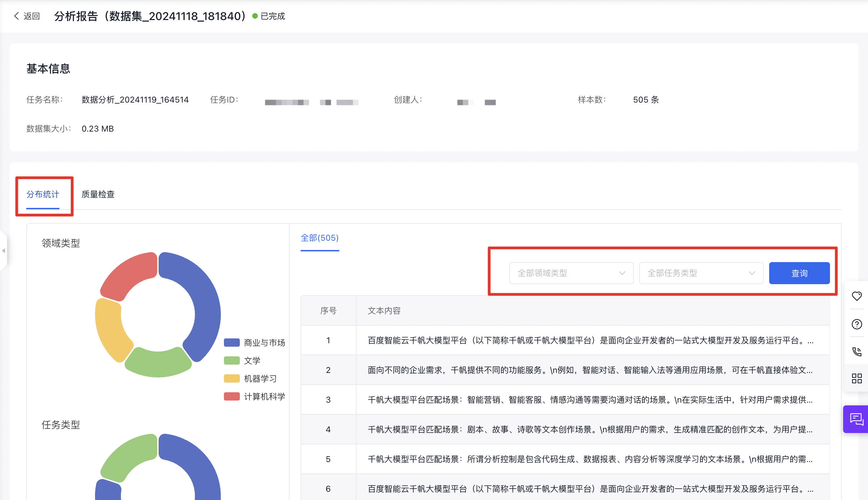Toggle the 文学 legend swatch
The image size is (868, 500).
coord(232,360)
